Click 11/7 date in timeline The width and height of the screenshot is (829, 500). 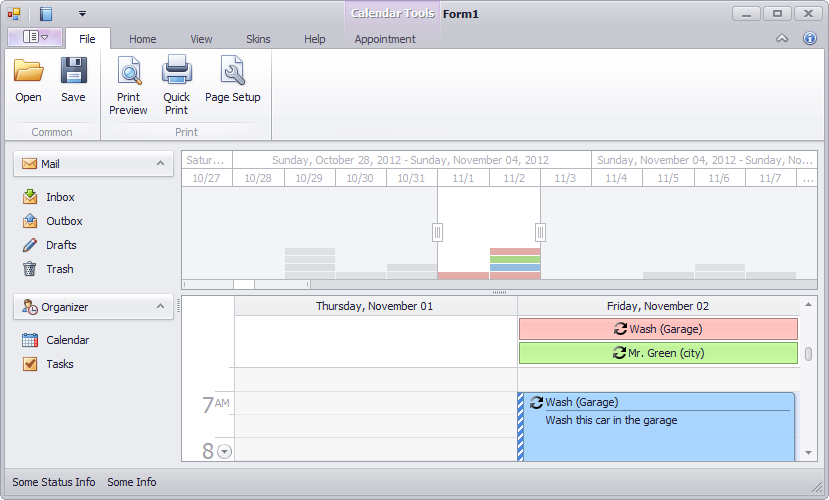770,178
